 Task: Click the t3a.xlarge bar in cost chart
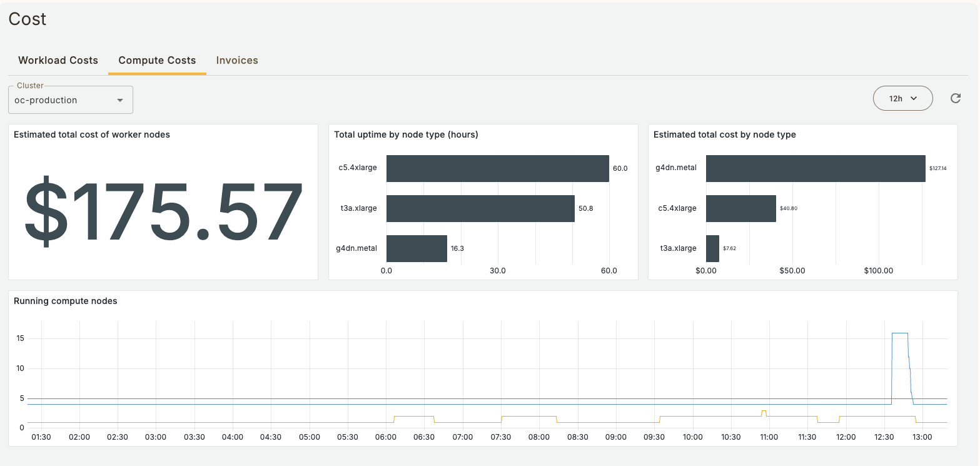pyautogui.click(x=712, y=248)
